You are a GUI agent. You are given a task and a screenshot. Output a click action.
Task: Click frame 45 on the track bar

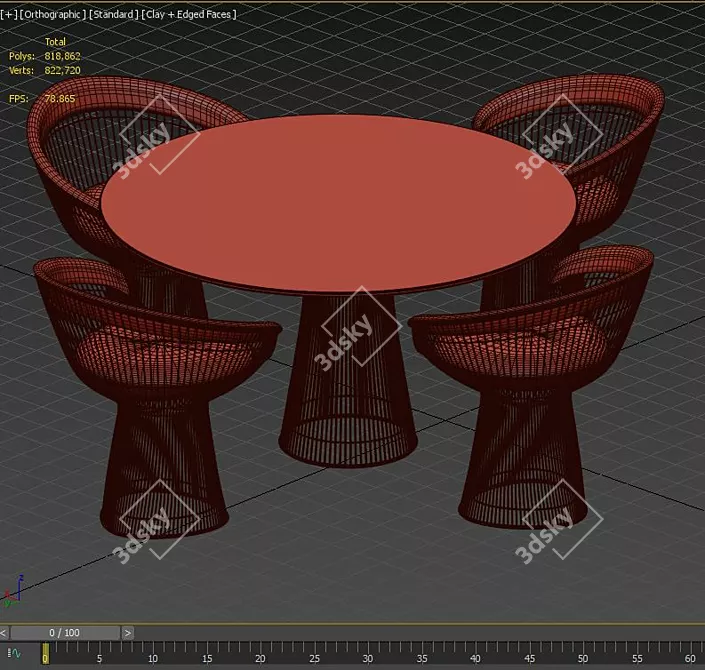(530, 652)
